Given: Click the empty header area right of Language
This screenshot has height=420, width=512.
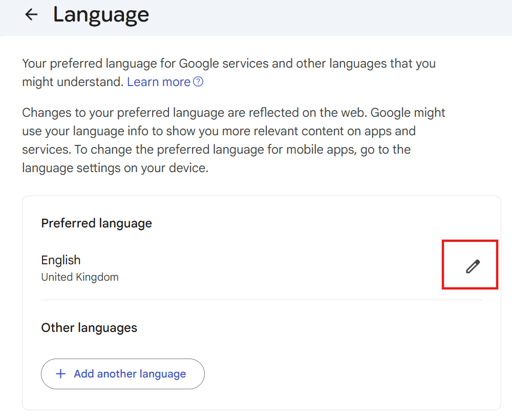Looking at the screenshot, I should pos(333,15).
